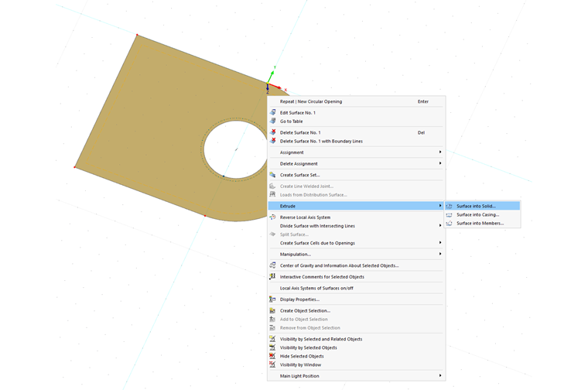Toggle Local Axis Systems of Surfaces on/off
588x390 pixels.
coord(356,288)
